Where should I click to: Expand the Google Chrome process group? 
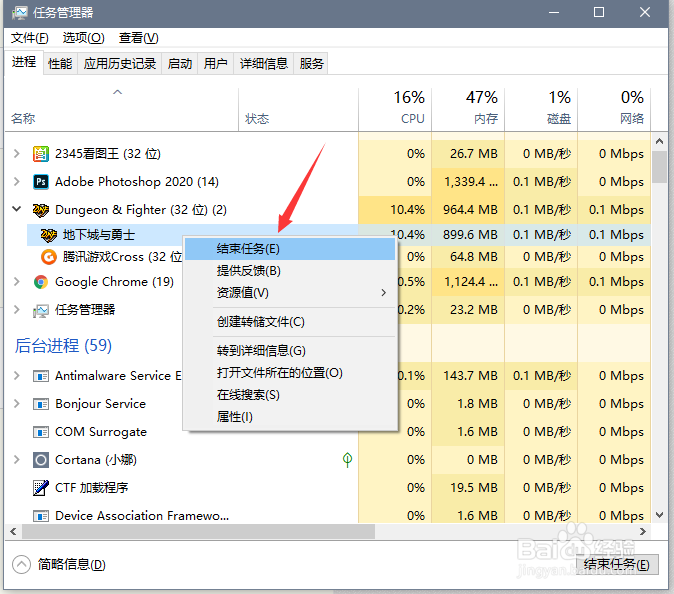point(17,282)
